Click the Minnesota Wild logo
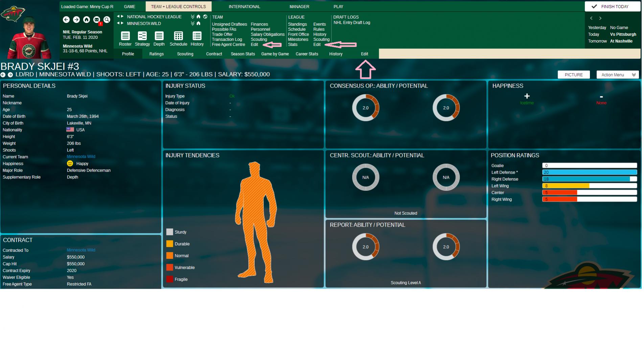This screenshot has width=644, height=351. point(12,14)
